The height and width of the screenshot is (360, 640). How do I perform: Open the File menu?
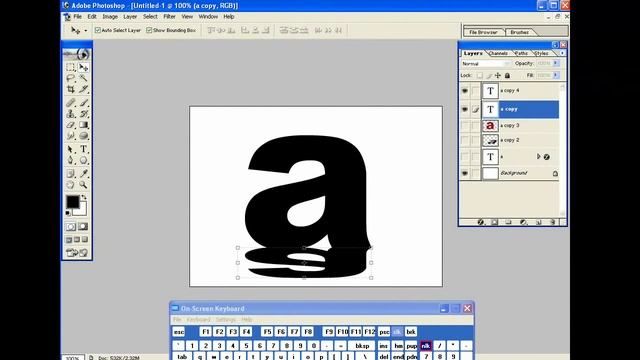78,17
